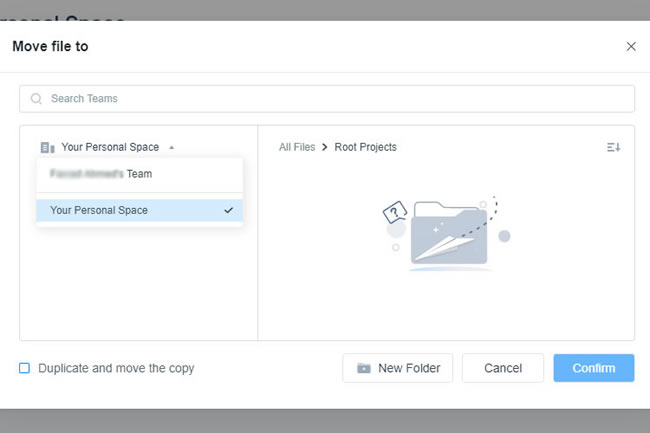Click the search magnifier icon
Viewport: 650px width, 433px height.
(x=37, y=99)
